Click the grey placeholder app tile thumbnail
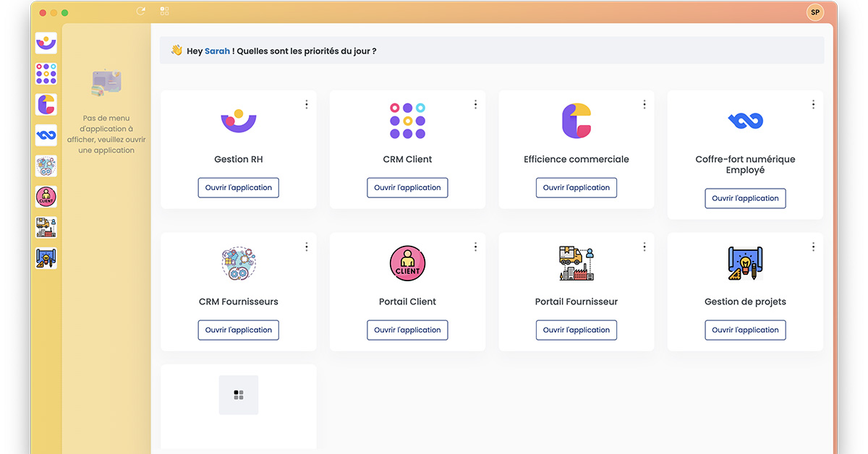The height and width of the screenshot is (454, 868). 239,395
